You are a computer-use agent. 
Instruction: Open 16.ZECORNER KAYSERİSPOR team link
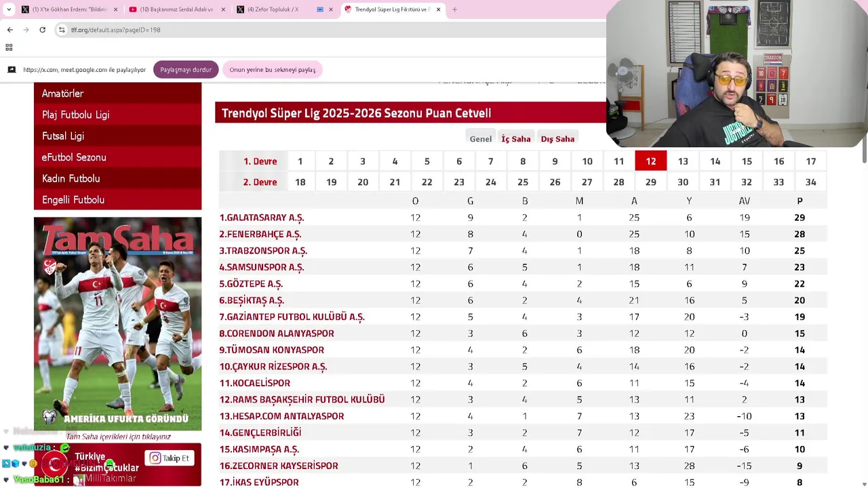[x=278, y=466]
